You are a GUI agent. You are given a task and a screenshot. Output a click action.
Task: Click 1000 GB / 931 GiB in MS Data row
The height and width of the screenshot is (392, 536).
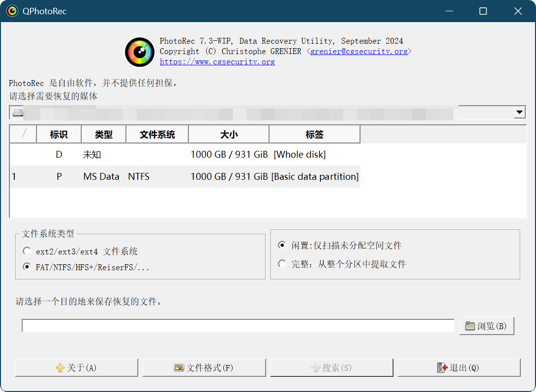pyautogui.click(x=229, y=176)
